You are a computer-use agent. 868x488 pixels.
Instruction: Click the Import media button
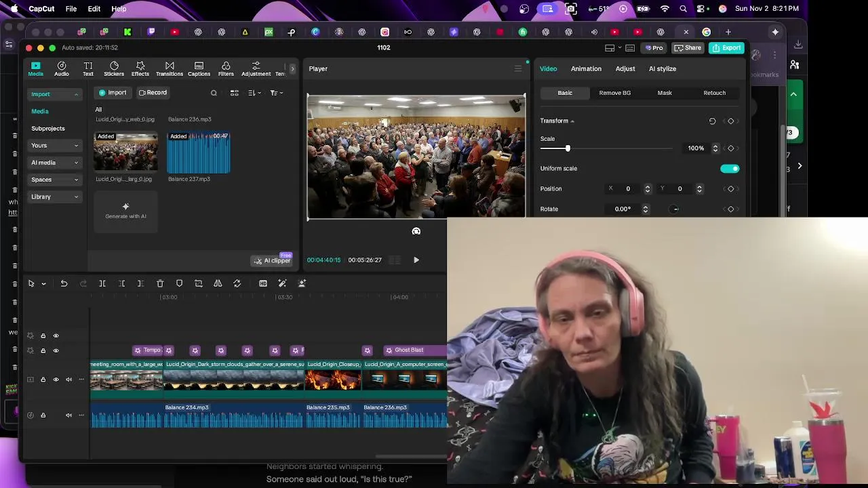[x=113, y=93]
